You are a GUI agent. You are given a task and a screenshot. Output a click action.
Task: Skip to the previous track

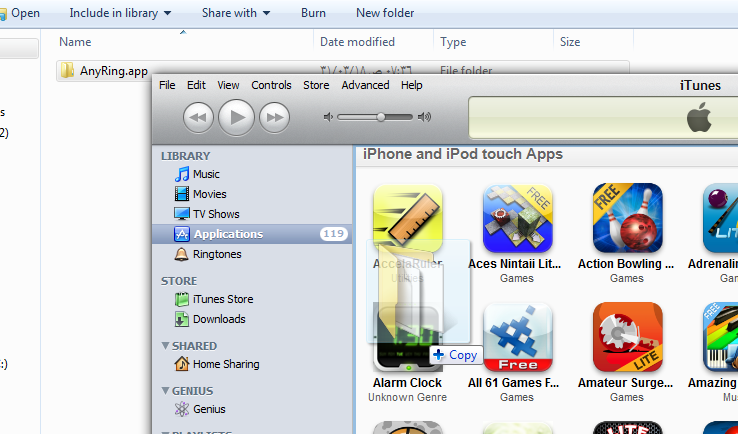click(x=198, y=117)
